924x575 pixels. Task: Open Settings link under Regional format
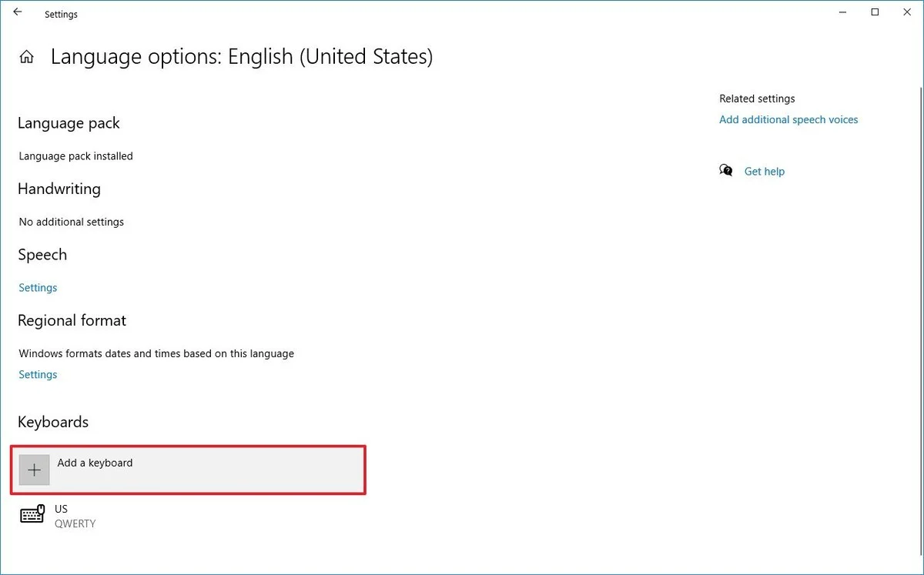[38, 375]
